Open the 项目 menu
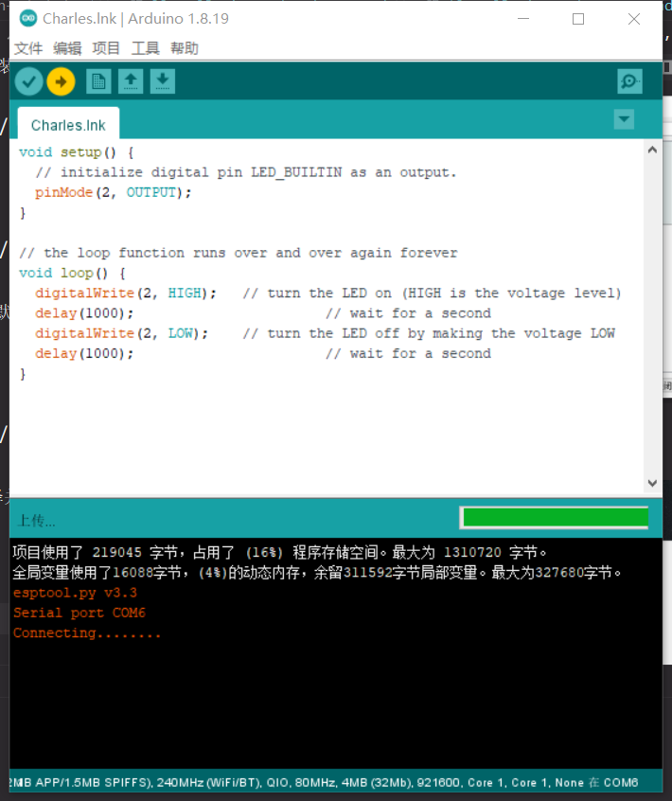The image size is (672, 801). 106,48
